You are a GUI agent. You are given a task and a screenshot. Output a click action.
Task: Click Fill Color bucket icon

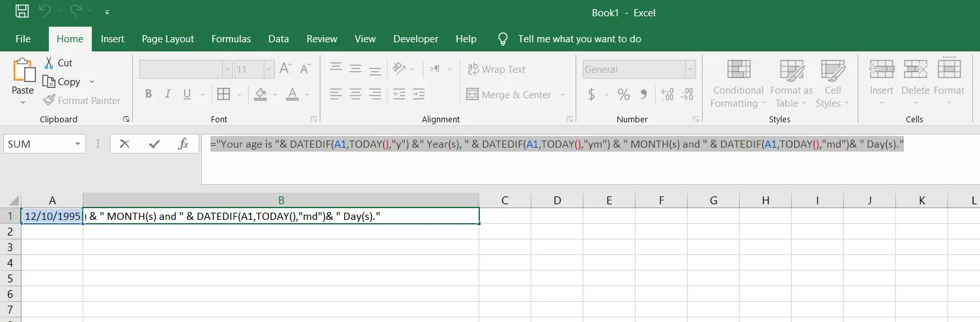pos(260,95)
